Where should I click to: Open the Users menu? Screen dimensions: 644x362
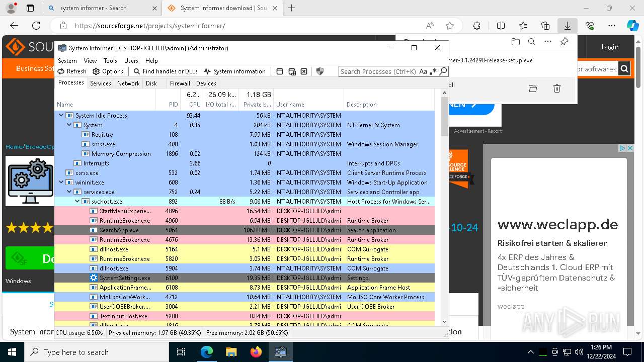pyautogui.click(x=131, y=60)
